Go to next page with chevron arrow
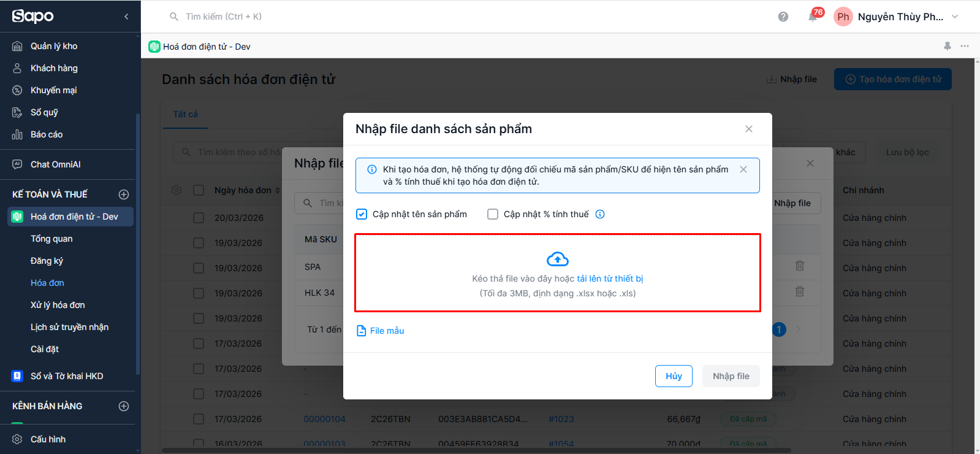This screenshot has height=454, width=980. point(799,329)
